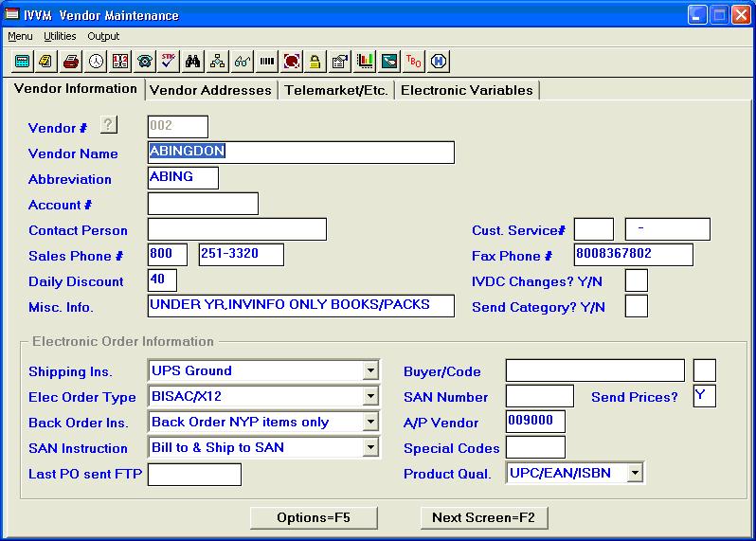This screenshot has height=541, width=756.
Task: Click the Vendor # question mark lookup button
Action: click(109, 125)
